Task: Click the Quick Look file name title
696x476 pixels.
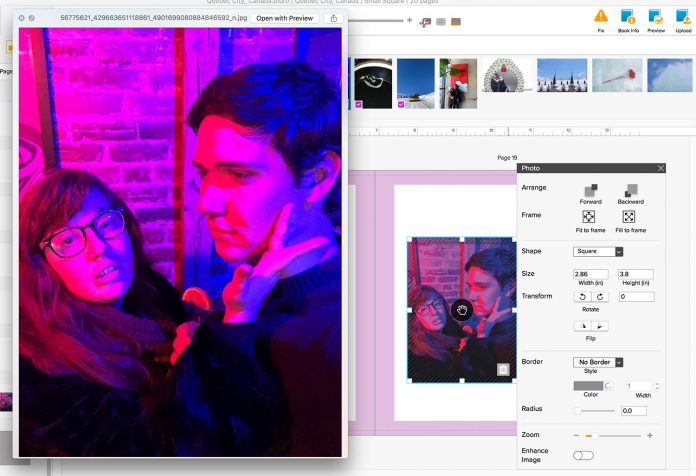Action: click(x=154, y=18)
